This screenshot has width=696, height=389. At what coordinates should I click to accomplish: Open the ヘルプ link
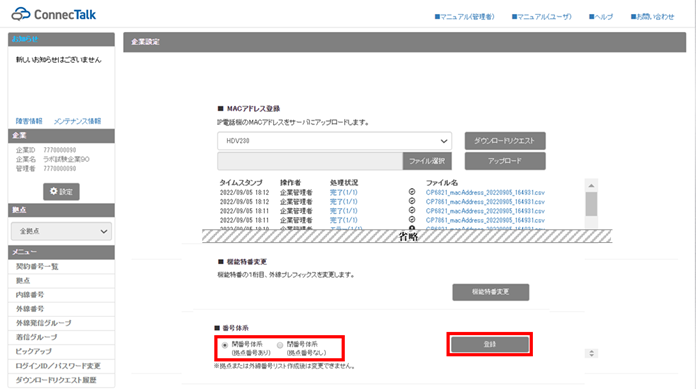click(x=601, y=17)
